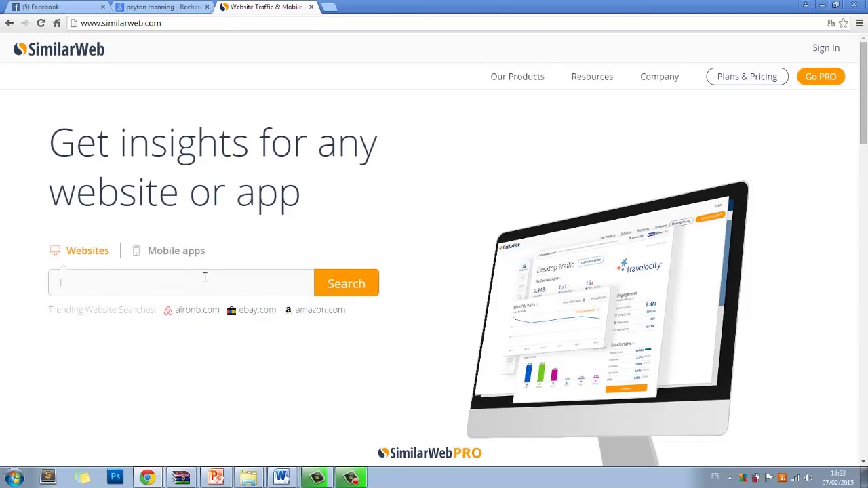Click the Plans & Pricing button

pos(747,77)
